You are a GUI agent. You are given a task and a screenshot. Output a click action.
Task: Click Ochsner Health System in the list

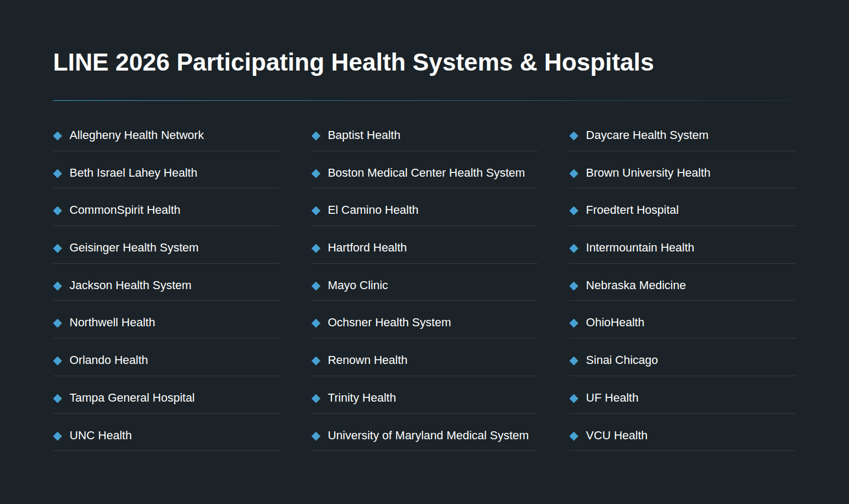pos(424,323)
